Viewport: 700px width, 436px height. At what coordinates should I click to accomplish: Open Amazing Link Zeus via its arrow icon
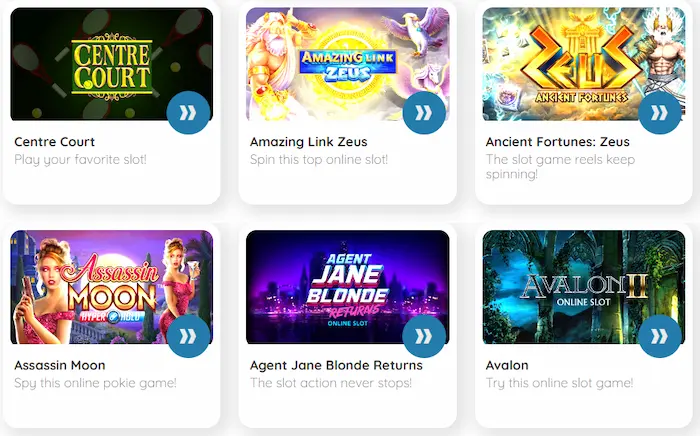tap(424, 112)
